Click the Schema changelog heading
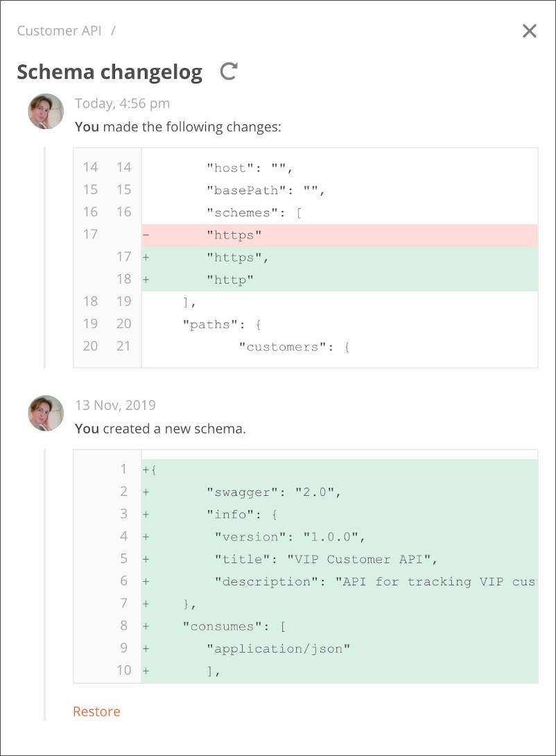This screenshot has width=556, height=756. (110, 72)
